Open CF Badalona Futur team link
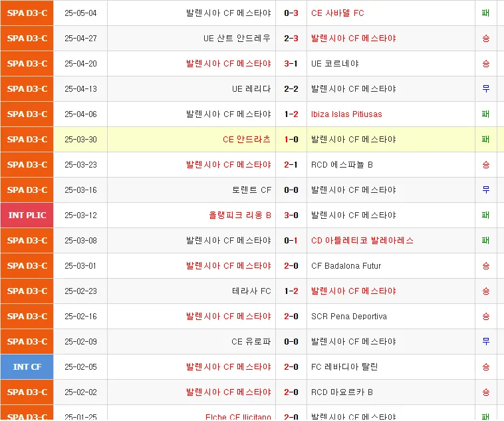504x421 pixels. point(346,265)
